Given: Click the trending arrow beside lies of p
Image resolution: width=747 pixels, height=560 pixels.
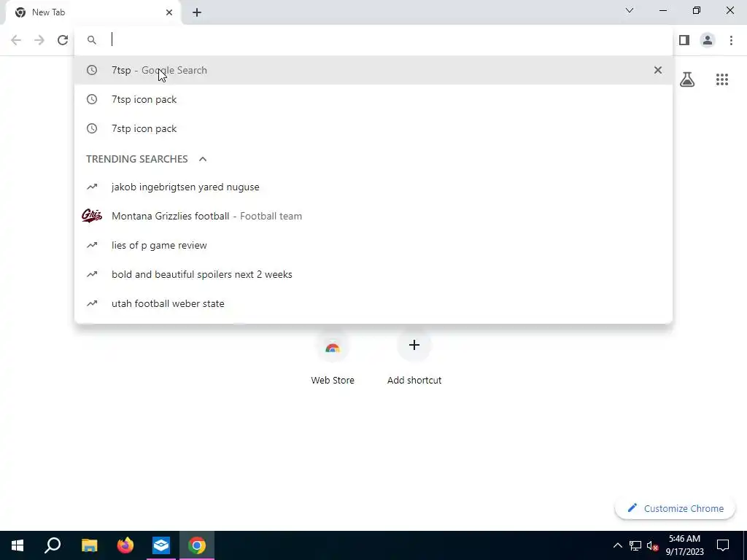Looking at the screenshot, I should [92, 245].
